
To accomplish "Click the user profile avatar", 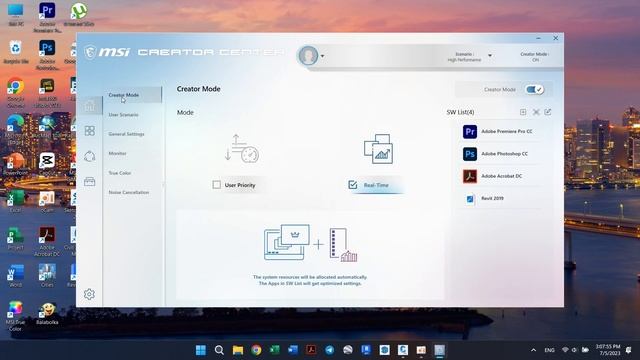I will 308,56.
